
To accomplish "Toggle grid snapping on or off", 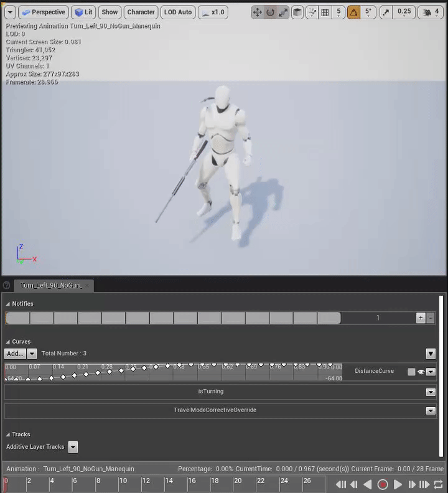I will point(325,12).
